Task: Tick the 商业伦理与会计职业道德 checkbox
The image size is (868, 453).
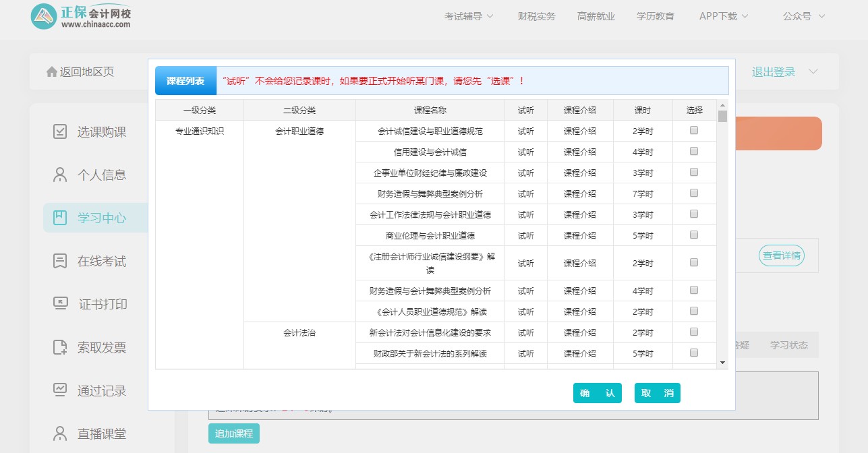Action: pyautogui.click(x=693, y=235)
